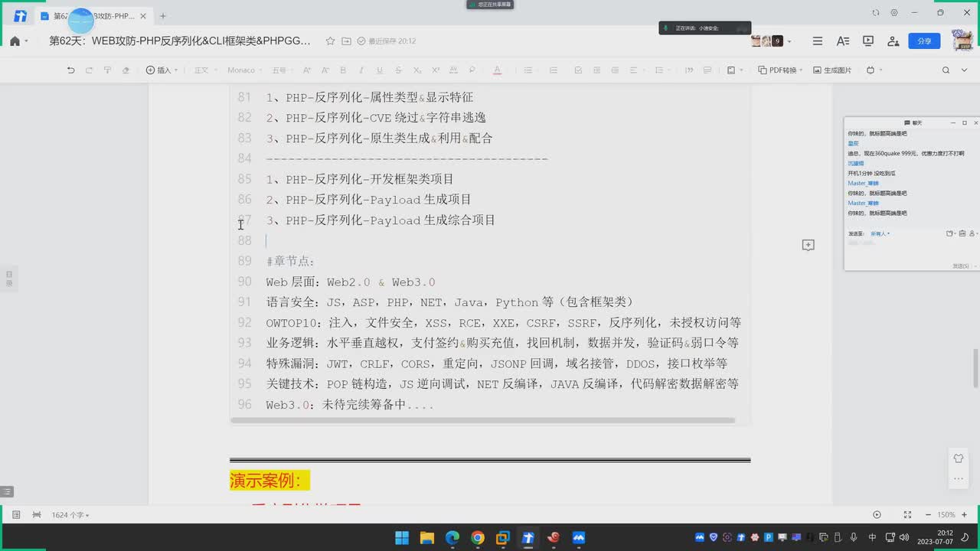Increase font size with A+ icon
Screen dimensions: 980x551
point(306,70)
